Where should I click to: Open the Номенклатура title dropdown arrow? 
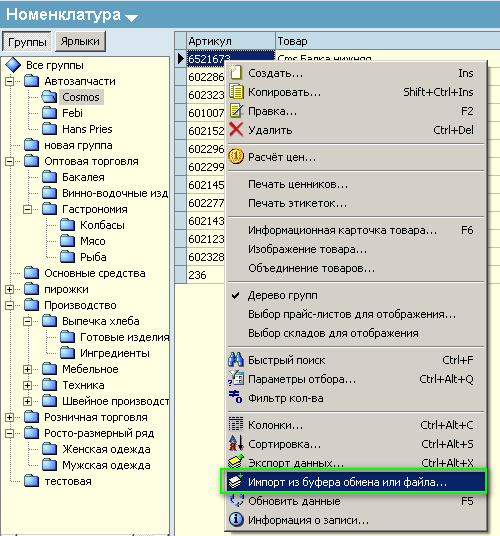pos(132,17)
